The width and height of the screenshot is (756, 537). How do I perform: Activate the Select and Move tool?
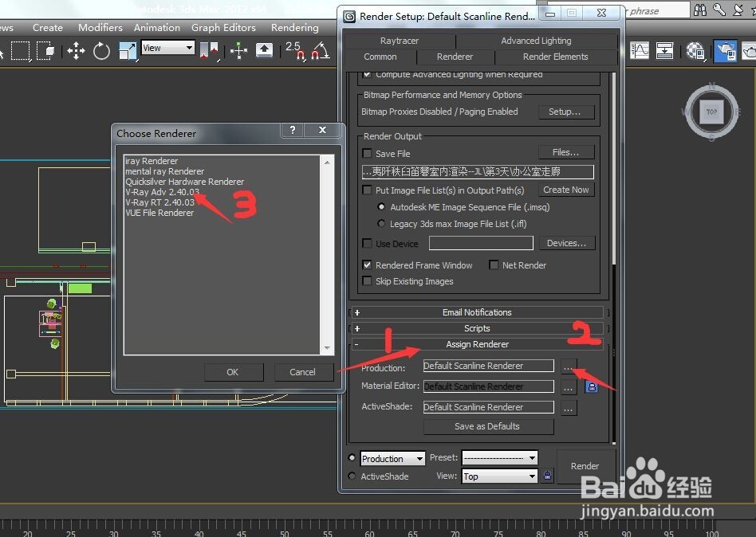pyautogui.click(x=77, y=50)
